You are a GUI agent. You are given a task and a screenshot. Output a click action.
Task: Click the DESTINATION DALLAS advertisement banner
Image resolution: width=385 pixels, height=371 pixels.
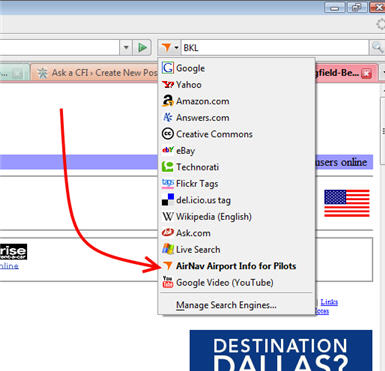pyautogui.click(x=281, y=350)
